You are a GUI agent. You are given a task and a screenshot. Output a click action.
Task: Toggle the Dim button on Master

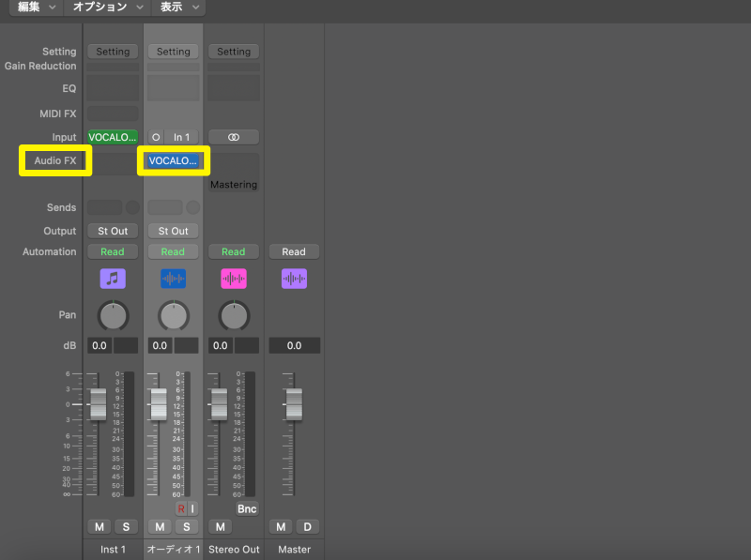tap(308, 527)
